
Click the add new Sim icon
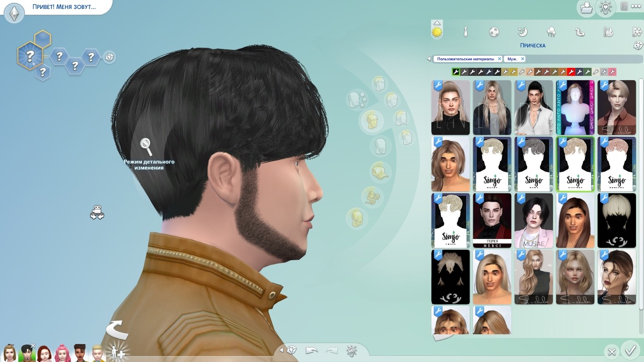coord(116,352)
